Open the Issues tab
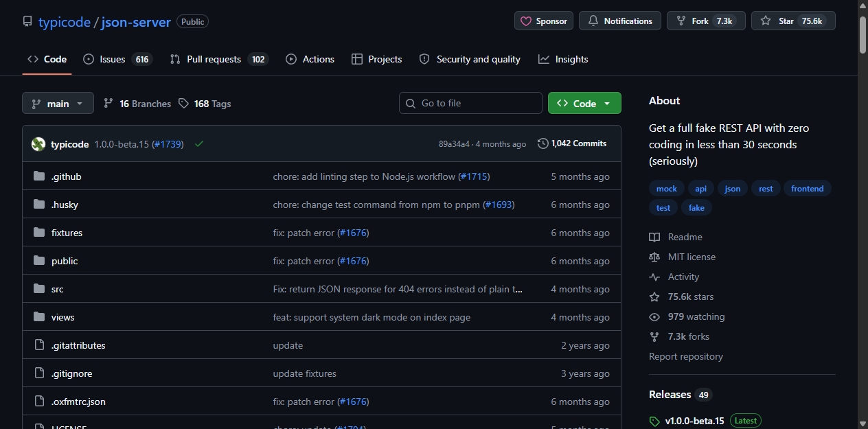This screenshot has height=429, width=868. tap(117, 59)
